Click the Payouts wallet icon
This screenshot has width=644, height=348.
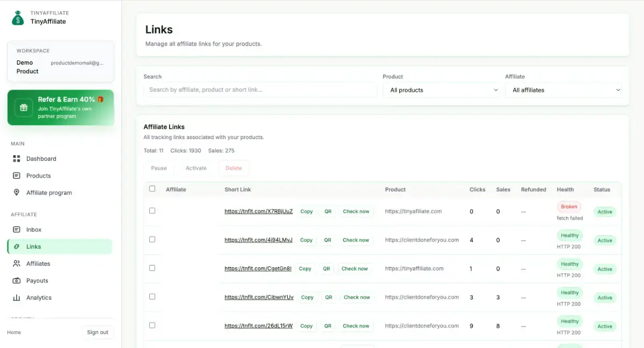[x=17, y=281]
